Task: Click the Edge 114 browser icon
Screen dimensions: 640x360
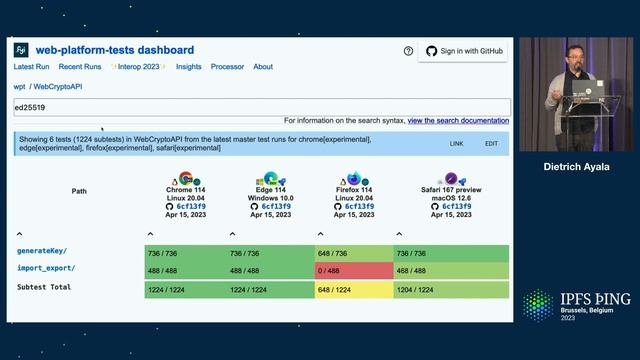Action: click(271, 178)
